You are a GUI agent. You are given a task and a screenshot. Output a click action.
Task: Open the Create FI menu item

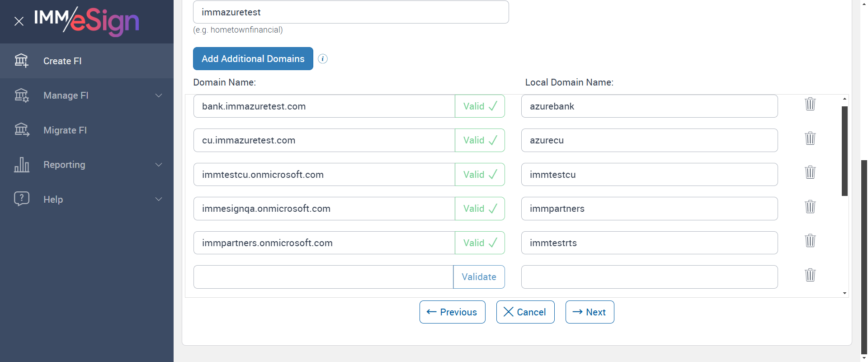point(62,61)
